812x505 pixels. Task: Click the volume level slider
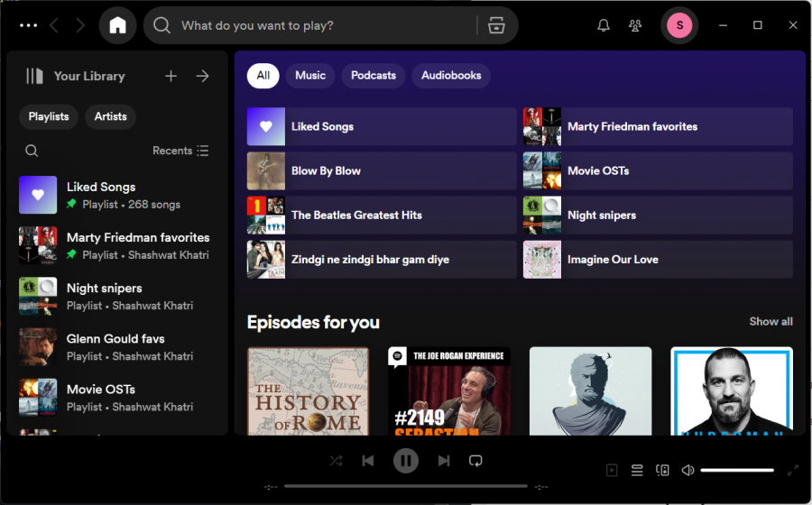[737, 470]
